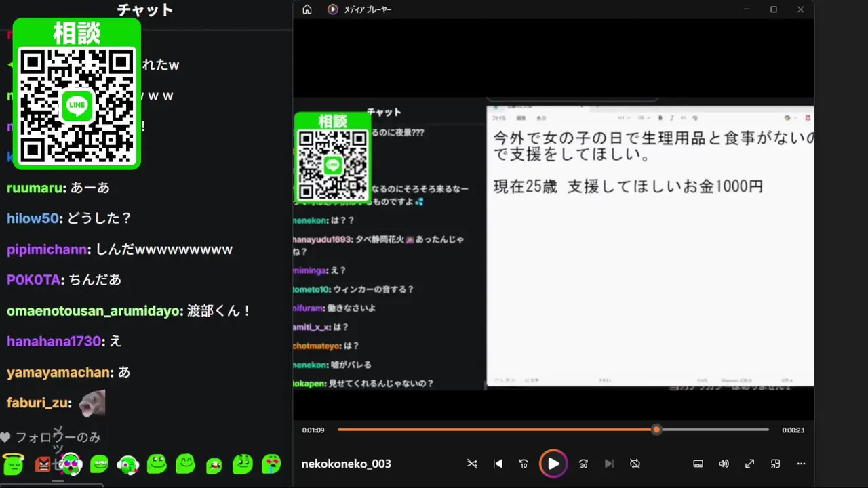Screen dimensions: 868x488
Task: Select the closed-eyes happy green emote
Action: [x=185, y=464]
